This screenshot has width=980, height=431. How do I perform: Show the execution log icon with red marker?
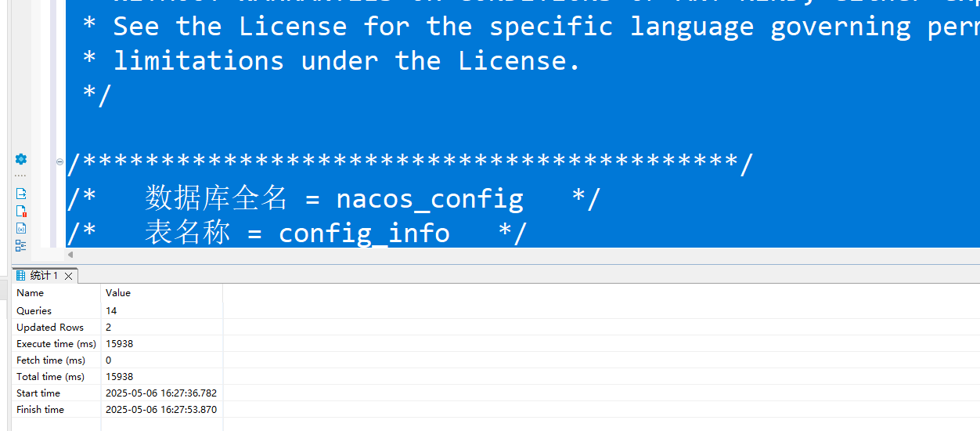tap(21, 211)
